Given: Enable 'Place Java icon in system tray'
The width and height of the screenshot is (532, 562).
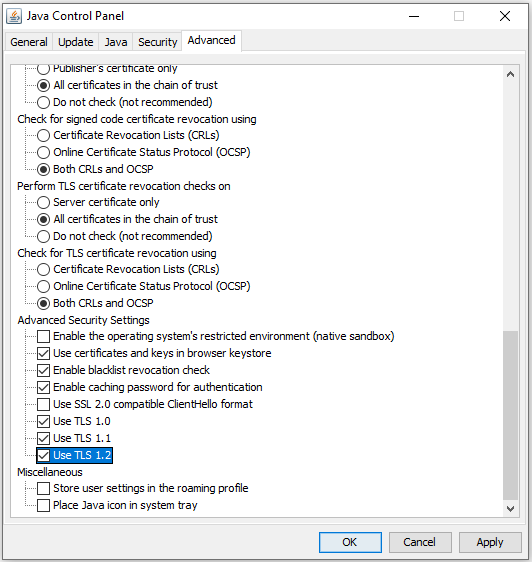Looking at the screenshot, I should tap(43, 505).
